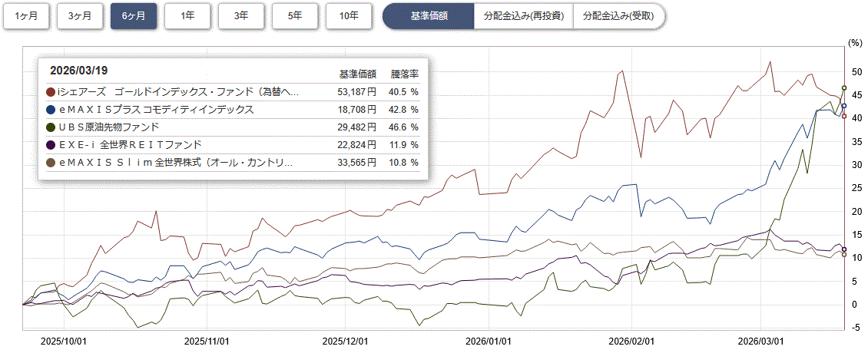Screen dimensions: 868x353
Task: Show the 1年 chart range
Action: [x=187, y=15]
